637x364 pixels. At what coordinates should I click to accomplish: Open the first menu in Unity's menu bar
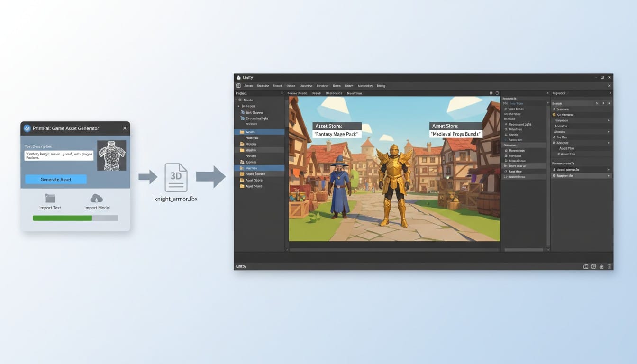(x=248, y=86)
